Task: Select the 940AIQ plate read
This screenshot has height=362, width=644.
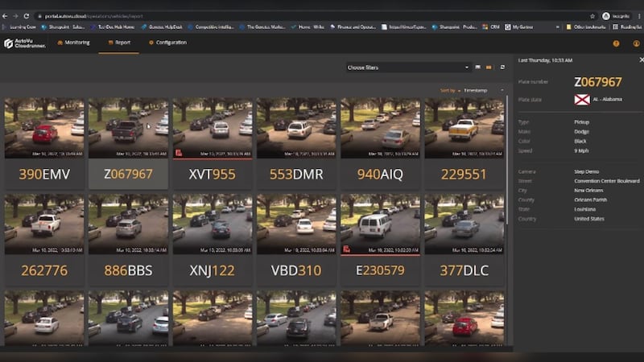Action: 380,143
